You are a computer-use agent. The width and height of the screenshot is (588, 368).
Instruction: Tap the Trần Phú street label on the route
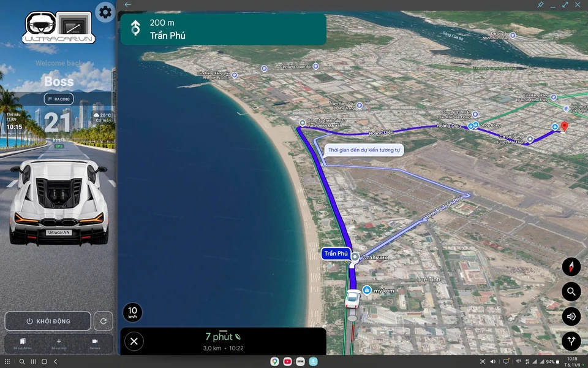pyautogui.click(x=336, y=253)
